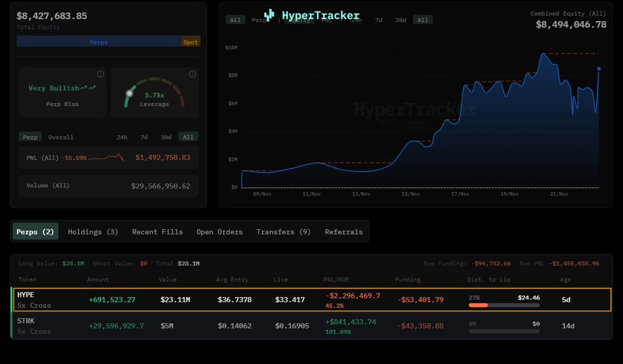Click the Leverage info icon
623x364 pixels.
tap(192, 74)
